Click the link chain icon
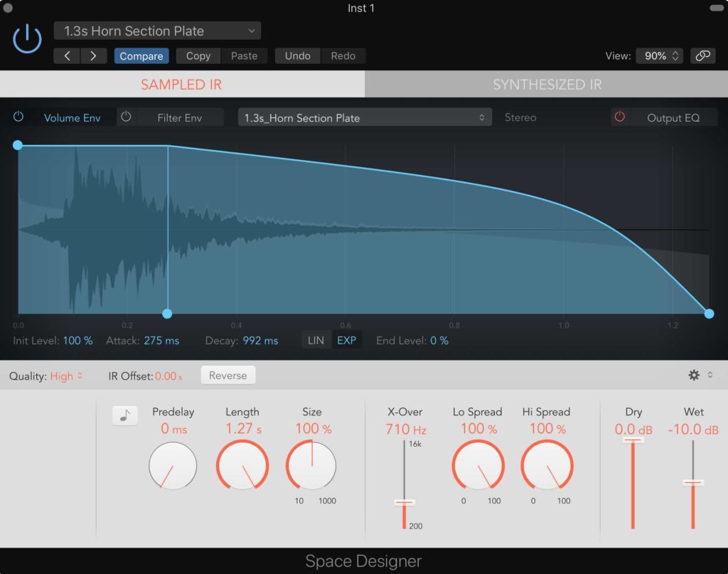 click(x=702, y=55)
